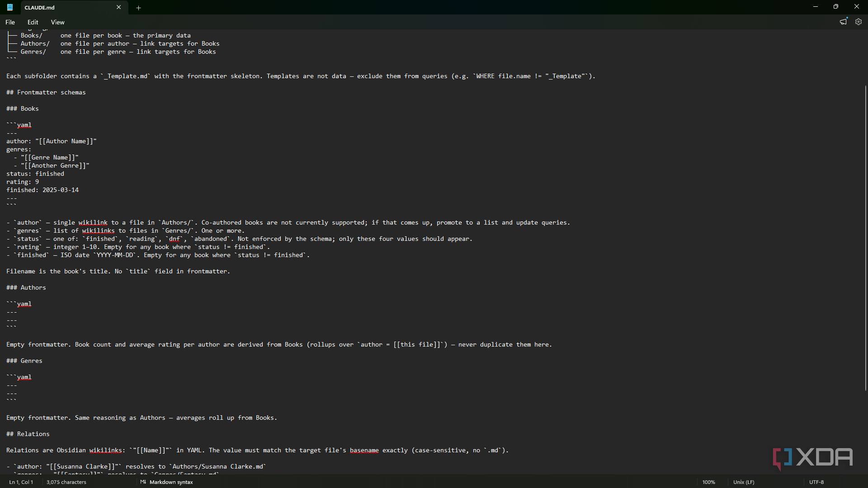Click the 100% zoom level in status bar
868x488 pixels.
click(708, 482)
